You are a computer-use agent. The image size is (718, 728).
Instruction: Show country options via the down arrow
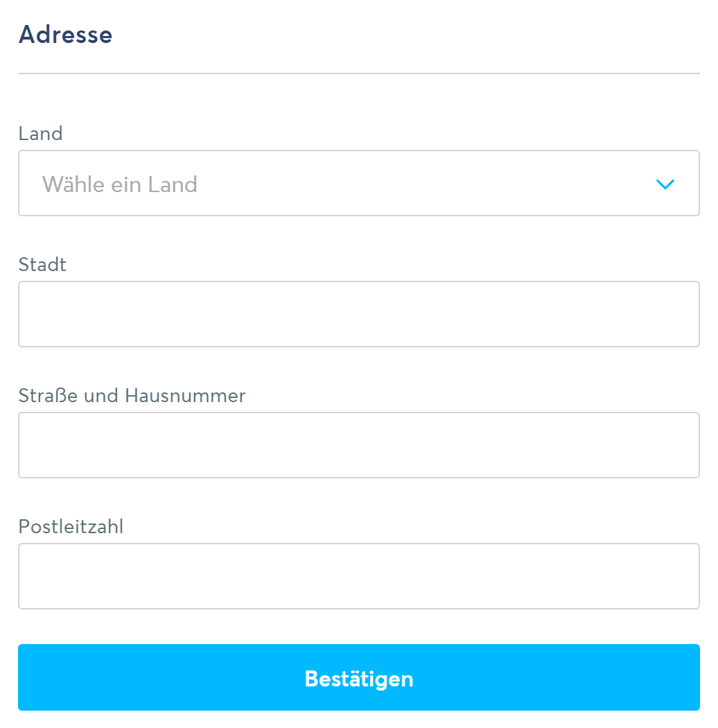(x=665, y=184)
